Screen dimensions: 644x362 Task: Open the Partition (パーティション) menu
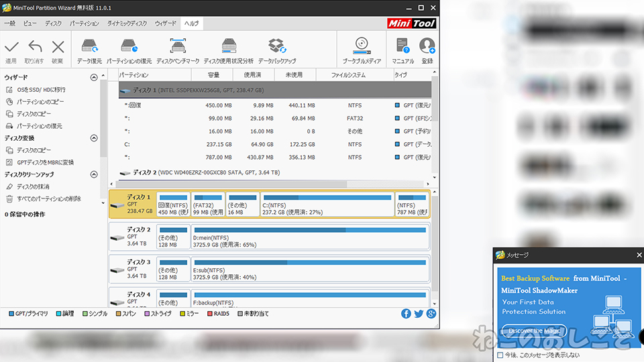85,23
